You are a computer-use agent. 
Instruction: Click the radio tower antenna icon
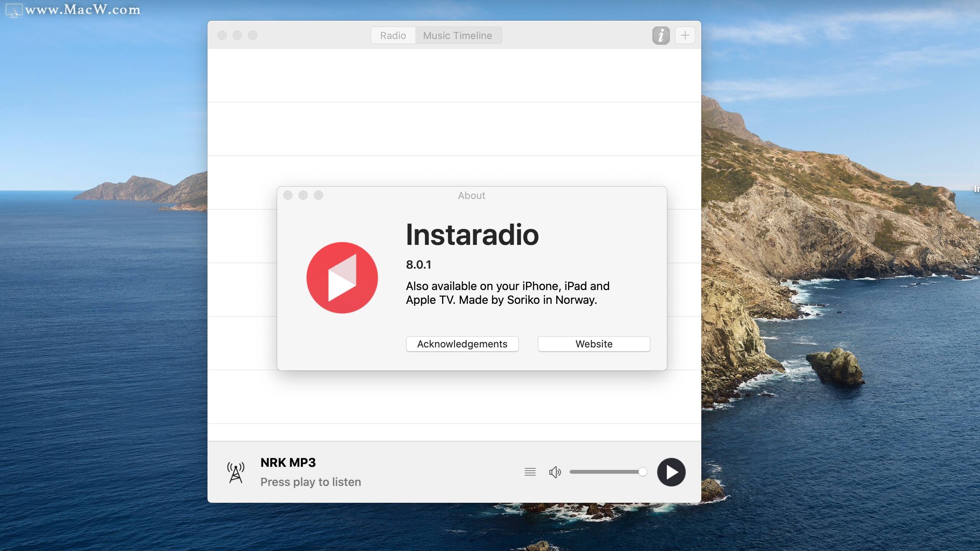pos(235,473)
